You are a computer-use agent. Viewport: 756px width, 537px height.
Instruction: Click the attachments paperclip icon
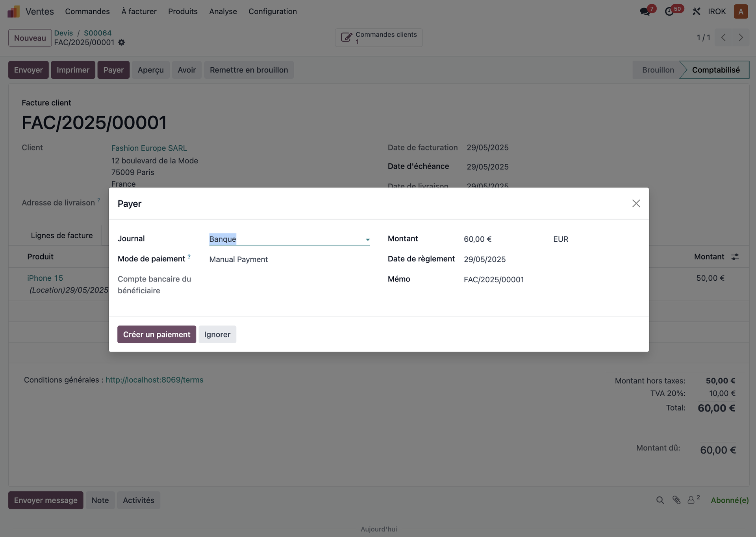pos(676,500)
